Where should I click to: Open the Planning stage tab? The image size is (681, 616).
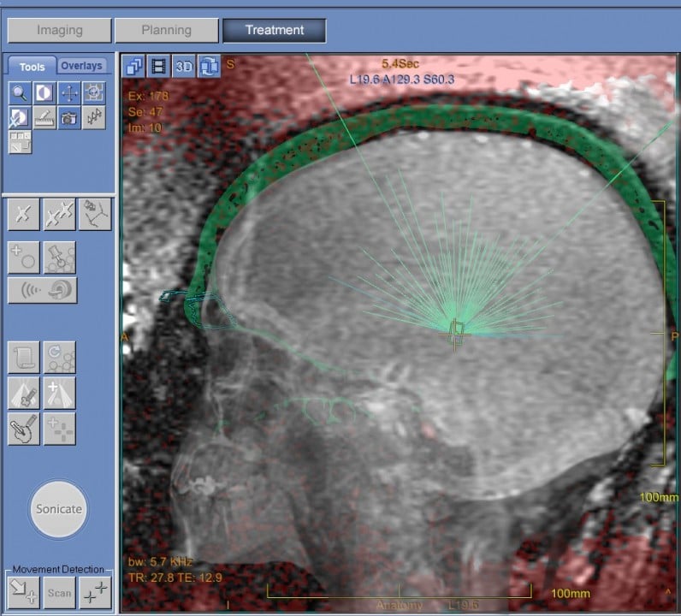coord(167,30)
